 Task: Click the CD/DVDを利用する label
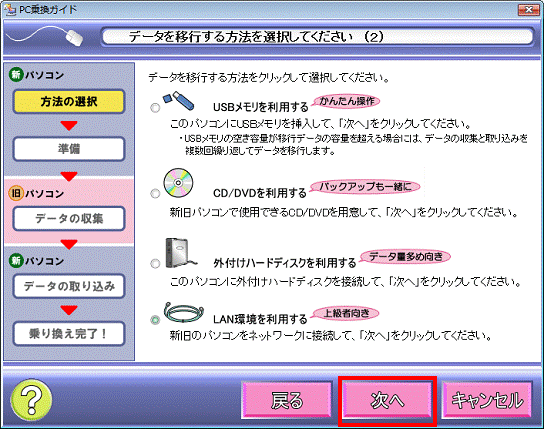[x=260, y=193]
